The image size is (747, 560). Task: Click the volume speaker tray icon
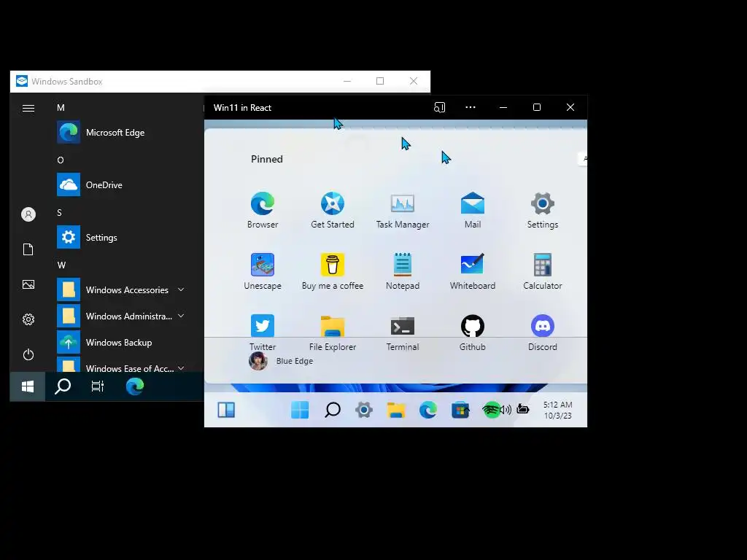[506, 410]
